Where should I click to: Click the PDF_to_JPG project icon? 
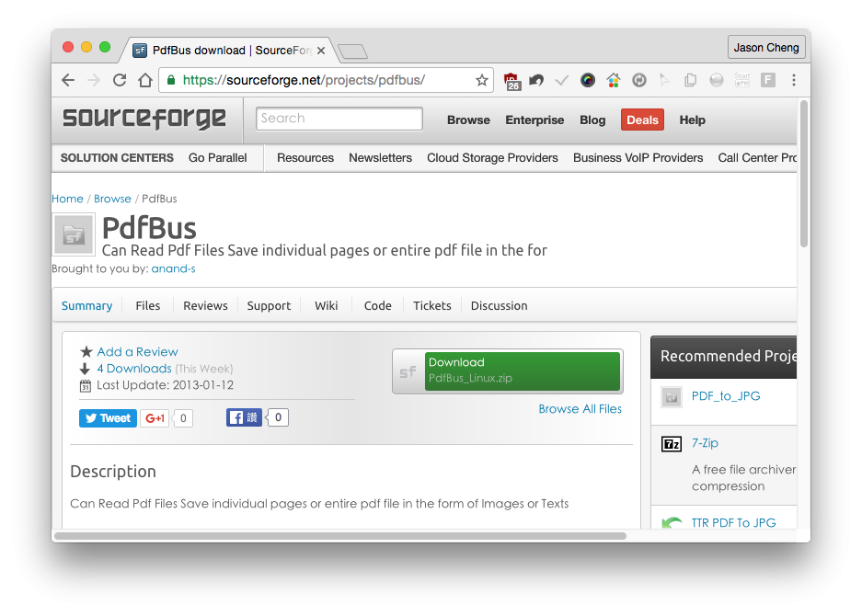pyautogui.click(x=672, y=397)
